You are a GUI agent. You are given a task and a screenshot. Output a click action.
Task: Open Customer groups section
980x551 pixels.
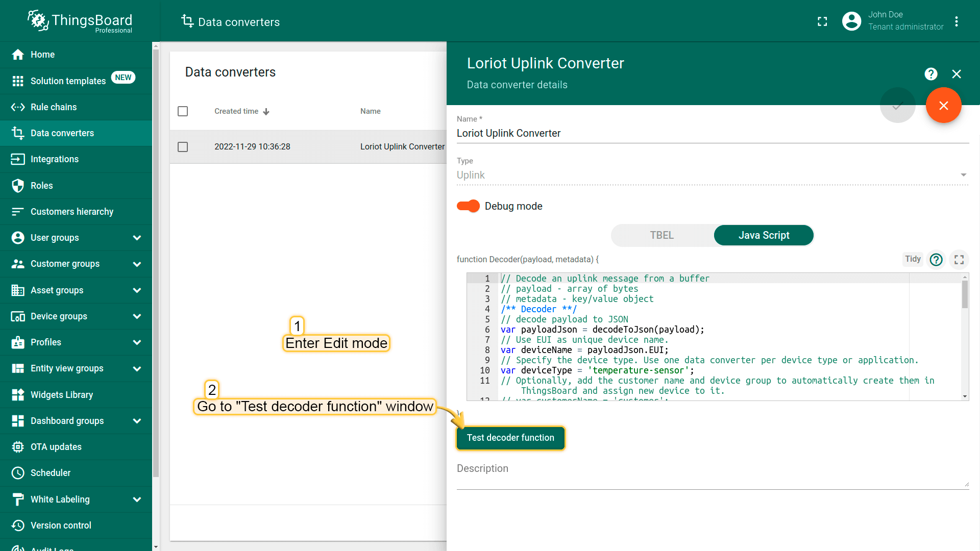pos(65,264)
